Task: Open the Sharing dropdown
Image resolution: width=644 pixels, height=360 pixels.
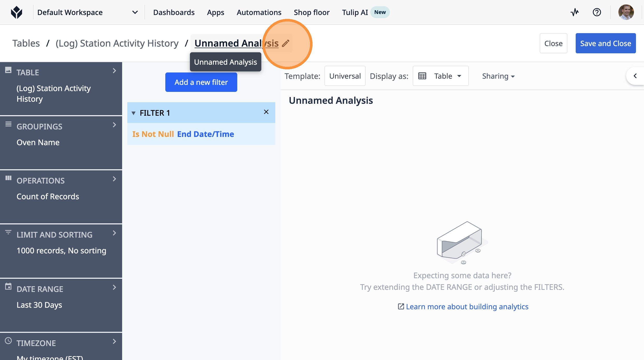Action: click(x=498, y=76)
